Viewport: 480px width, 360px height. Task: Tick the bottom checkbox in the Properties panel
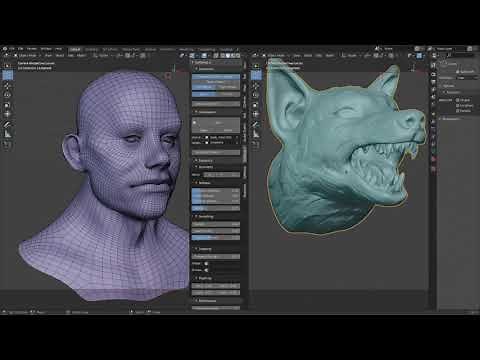point(458,111)
